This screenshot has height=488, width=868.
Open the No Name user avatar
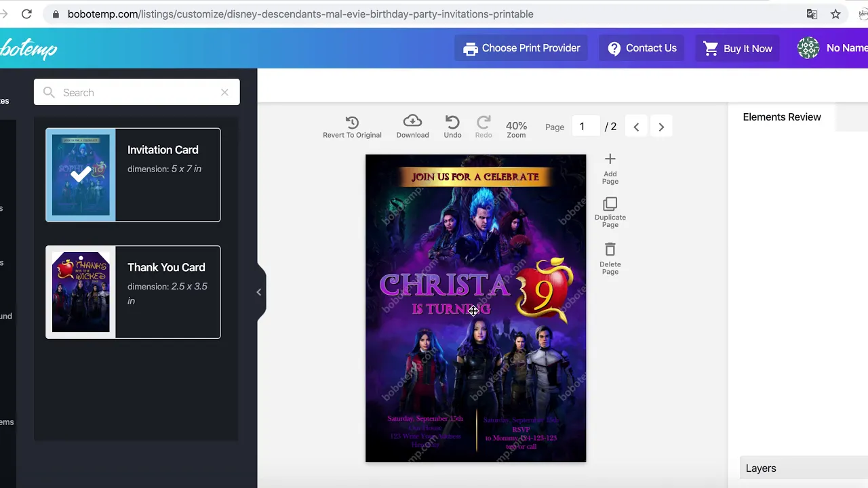pyautogui.click(x=808, y=48)
